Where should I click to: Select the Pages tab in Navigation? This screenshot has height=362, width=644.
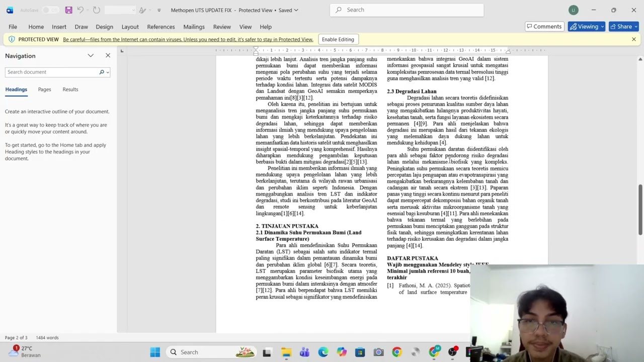click(44, 89)
